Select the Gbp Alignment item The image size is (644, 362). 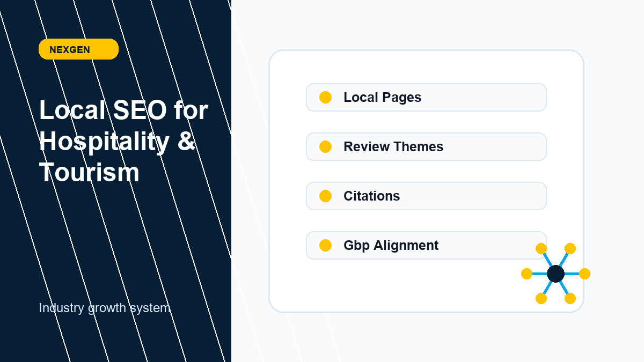pyautogui.click(x=426, y=246)
